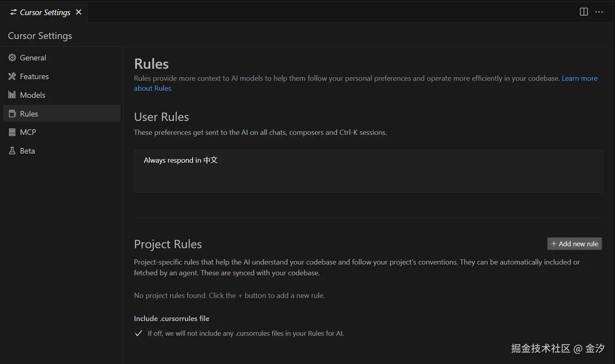Click the "If off, we will not include" description text
This screenshot has height=364, width=615.
[x=246, y=333]
